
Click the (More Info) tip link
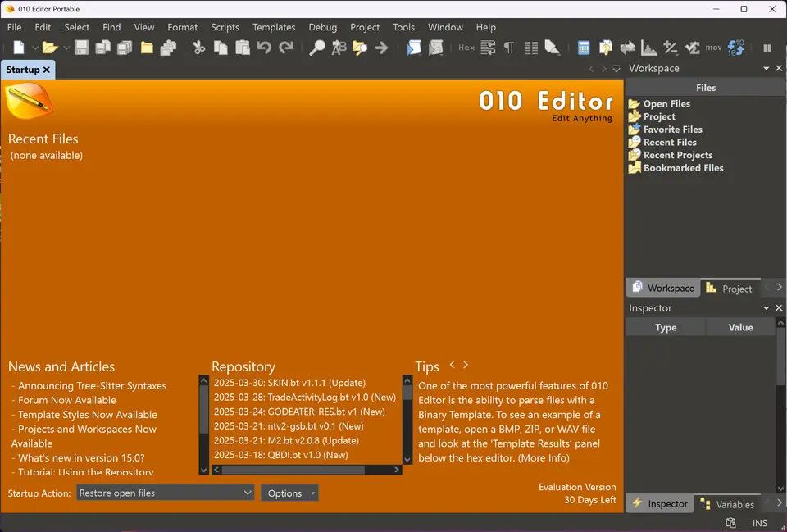coord(544,457)
